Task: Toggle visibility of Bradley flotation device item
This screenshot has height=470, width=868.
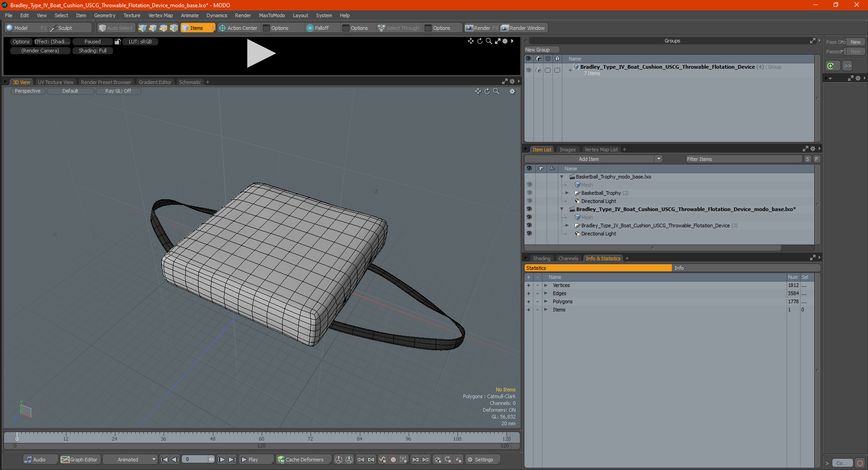Action: tap(529, 226)
